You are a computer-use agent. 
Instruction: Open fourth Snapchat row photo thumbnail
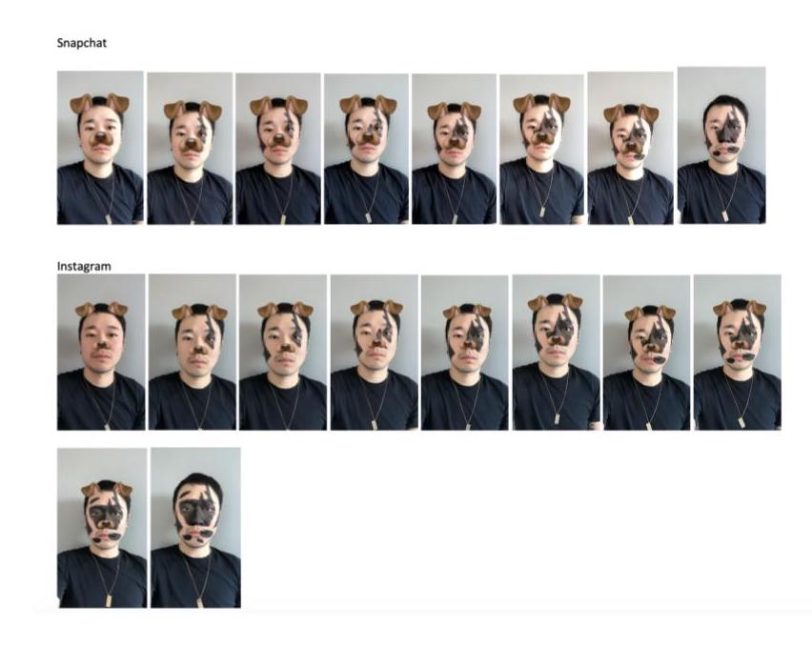pyautogui.click(x=367, y=150)
